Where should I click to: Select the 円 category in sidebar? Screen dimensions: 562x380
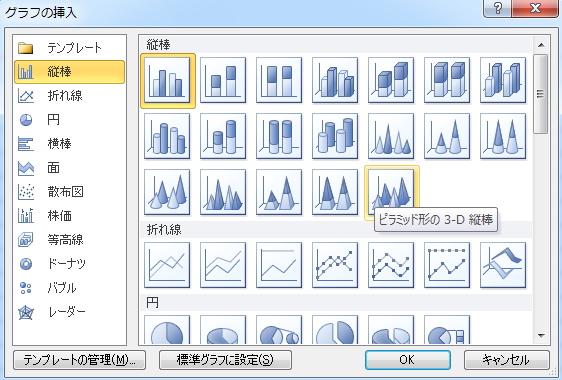(x=70, y=120)
